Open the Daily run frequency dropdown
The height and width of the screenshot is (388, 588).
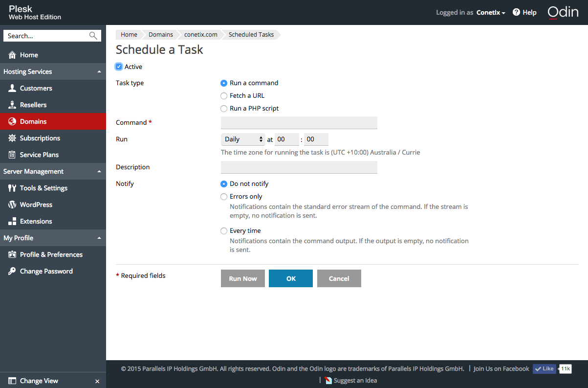[243, 139]
